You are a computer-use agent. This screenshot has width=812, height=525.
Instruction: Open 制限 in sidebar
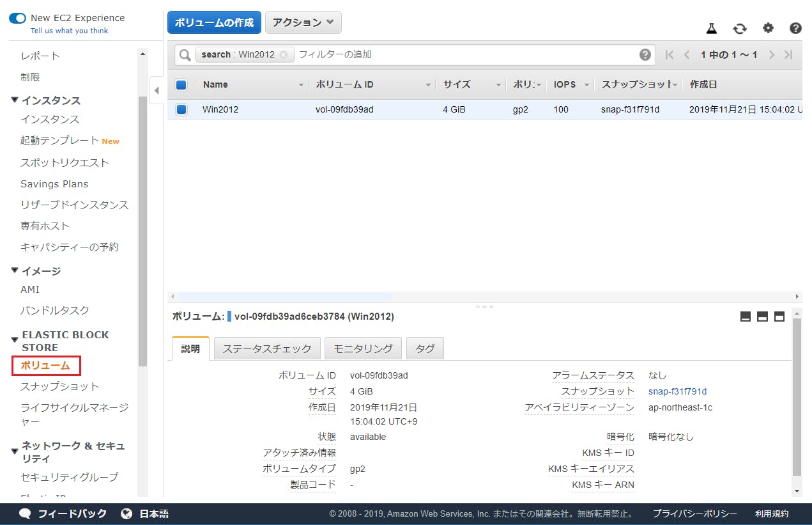(30, 77)
